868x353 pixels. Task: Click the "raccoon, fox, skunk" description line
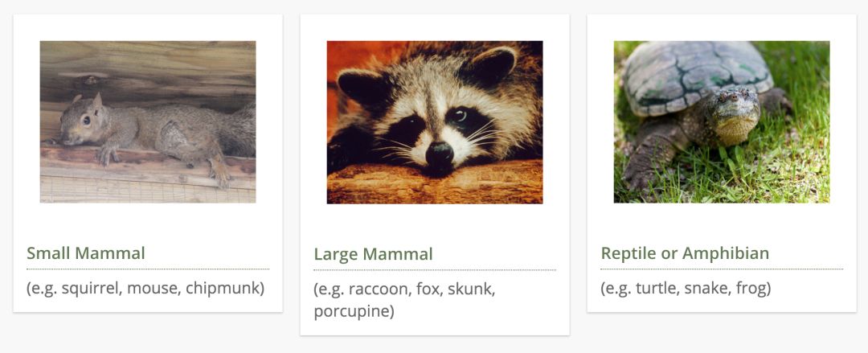pos(404,289)
